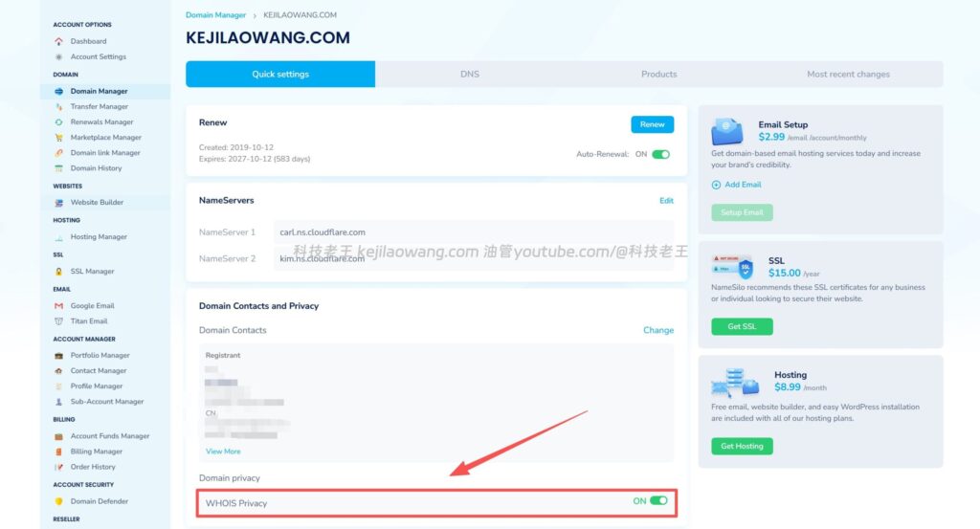980x529 pixels.
Task: Click the SSL Manager lock icon
Action: 58,272
